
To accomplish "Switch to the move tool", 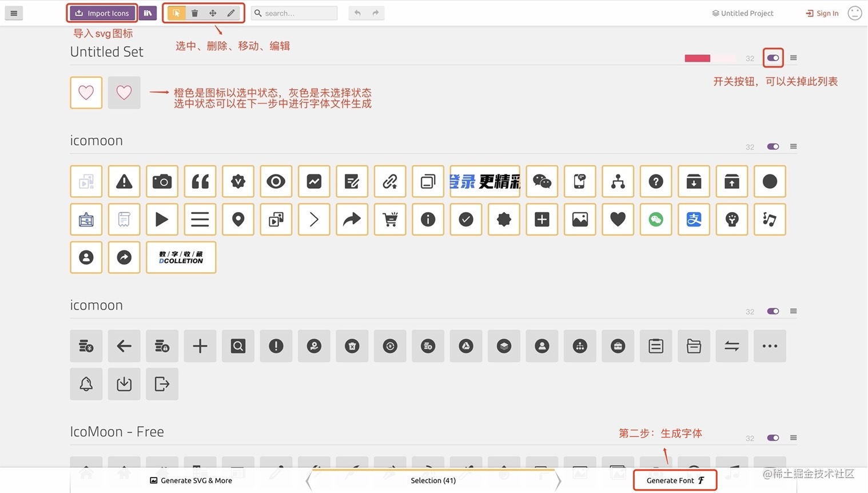I will (212, 13).
